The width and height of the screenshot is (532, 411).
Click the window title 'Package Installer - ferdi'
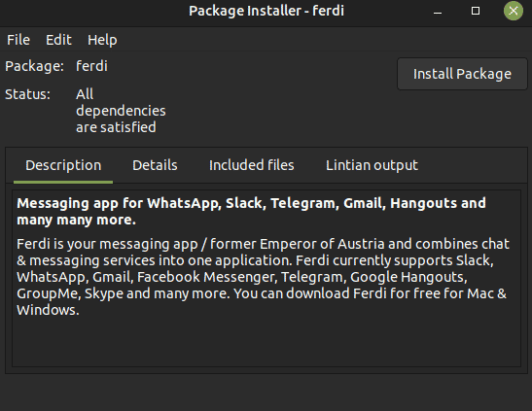point(266,11)
